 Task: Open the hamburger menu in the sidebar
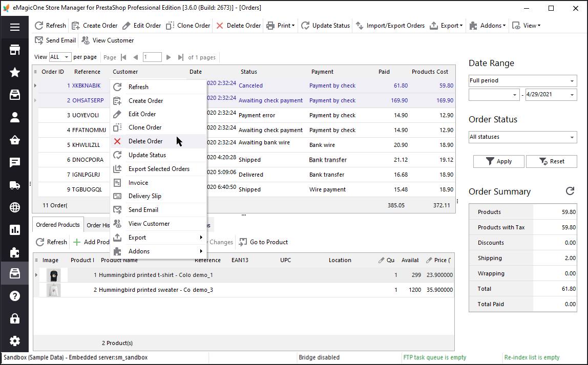15,27
